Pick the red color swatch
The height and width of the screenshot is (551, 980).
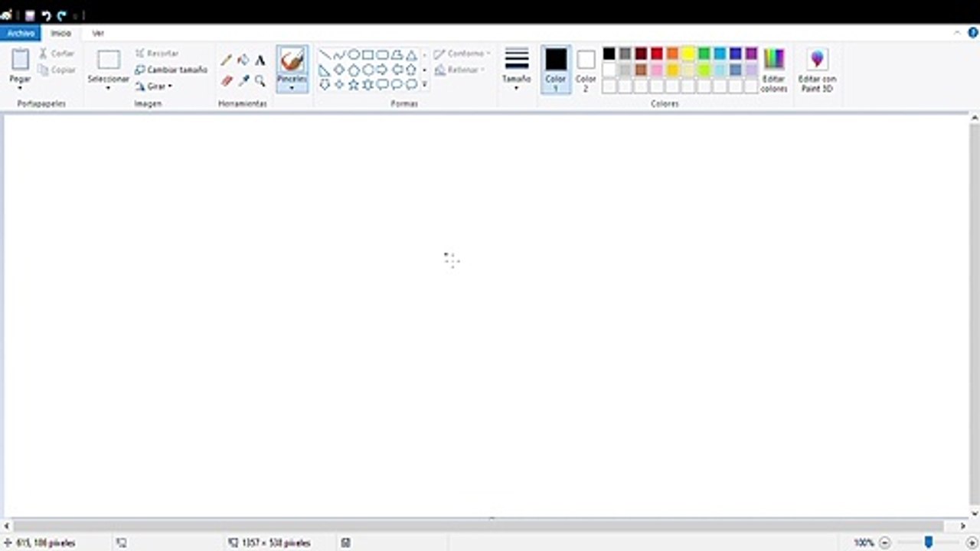point(657,54)
